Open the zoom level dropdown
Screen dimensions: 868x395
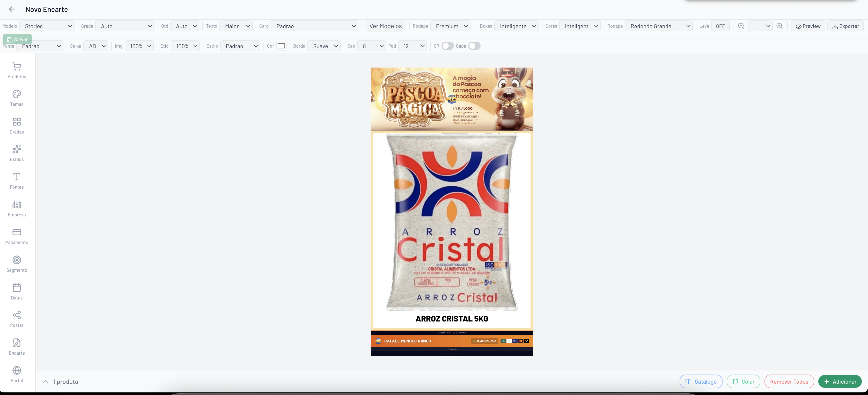coord(760,26)
